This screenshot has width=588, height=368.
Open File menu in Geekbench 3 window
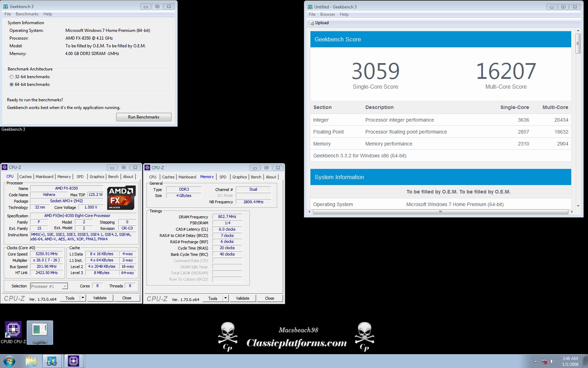pyautogui.click(x=8, y=14)
